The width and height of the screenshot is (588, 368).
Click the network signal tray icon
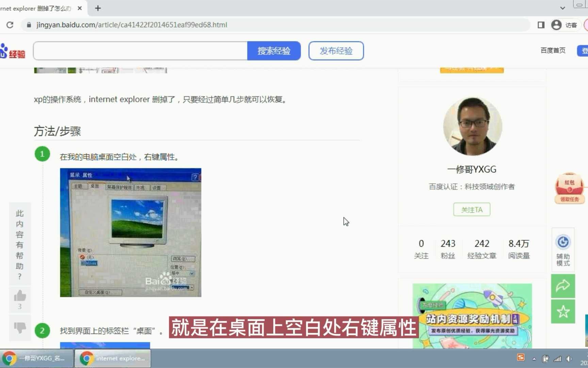point(558,358)
